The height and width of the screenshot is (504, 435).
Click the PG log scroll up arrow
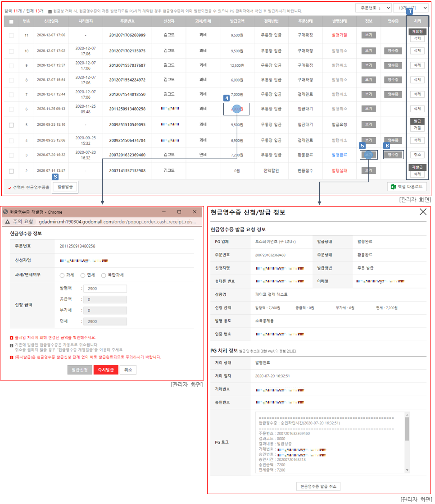407,415
